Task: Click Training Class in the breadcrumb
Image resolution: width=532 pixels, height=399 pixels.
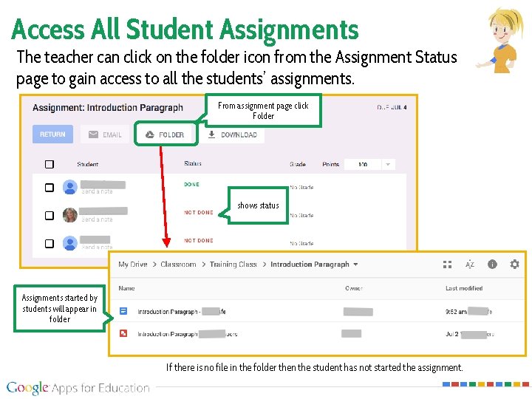Action: click(233, 265)
